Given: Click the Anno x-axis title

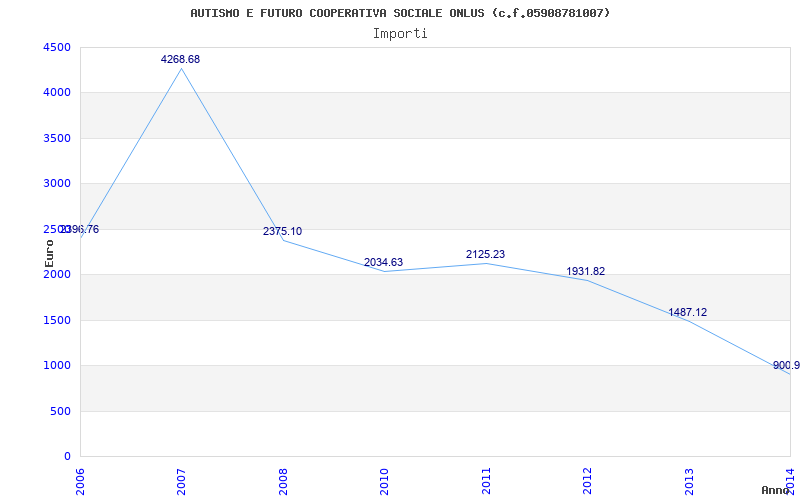Looking at the screenshot, I should (776, 490).
